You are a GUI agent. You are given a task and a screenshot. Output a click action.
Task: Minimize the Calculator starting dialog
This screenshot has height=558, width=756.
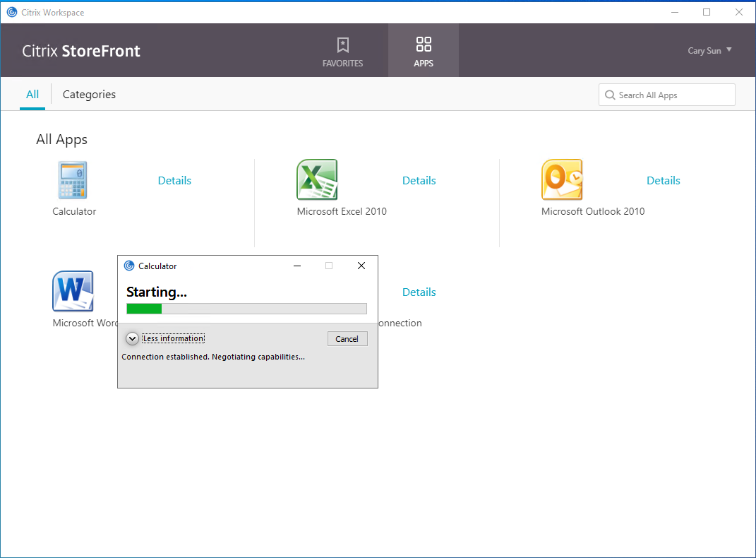[297, 266]
